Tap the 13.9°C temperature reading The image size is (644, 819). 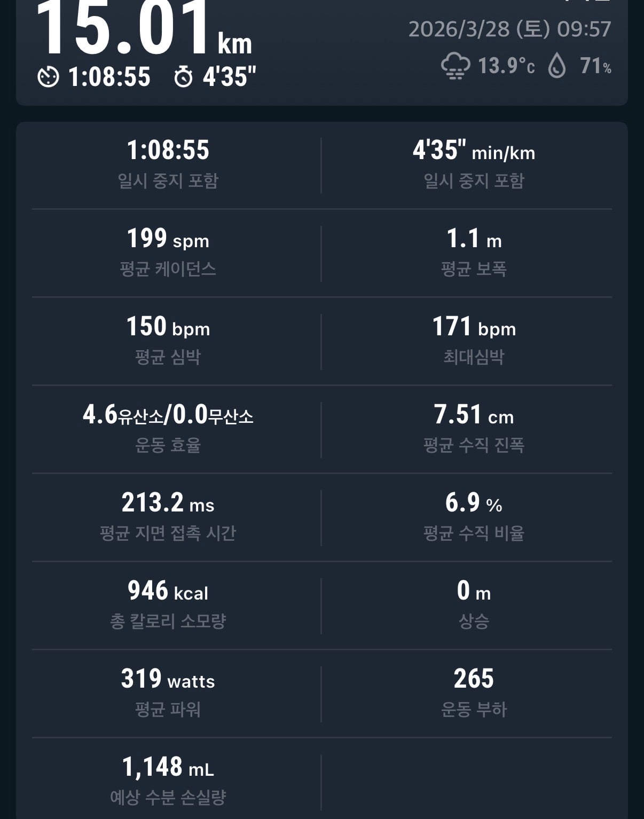tap(506, 66)
